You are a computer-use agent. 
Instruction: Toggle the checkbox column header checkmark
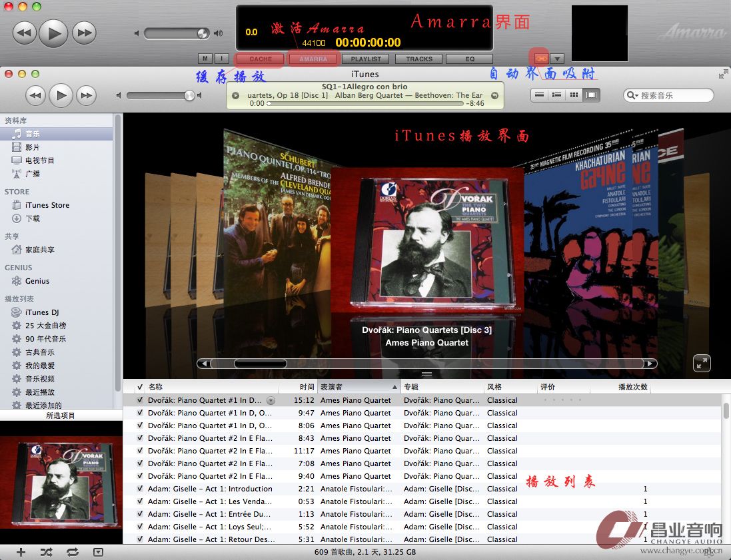(x=140, y=387)
